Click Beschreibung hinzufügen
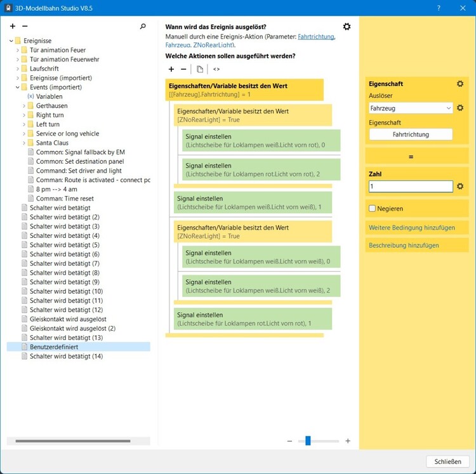This screenshot has width=476, height=474. [x=404, y=246]
